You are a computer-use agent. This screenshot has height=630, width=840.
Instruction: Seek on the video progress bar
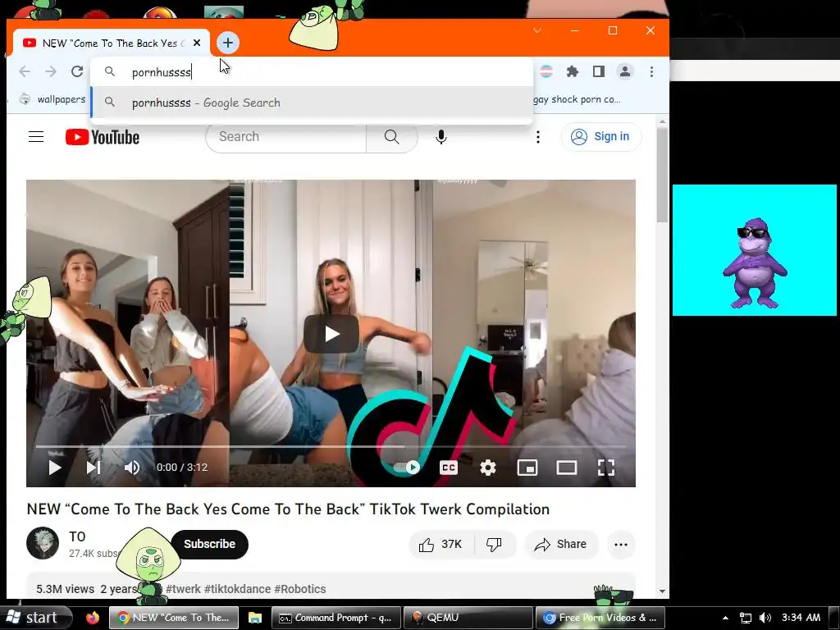(331, 445)
